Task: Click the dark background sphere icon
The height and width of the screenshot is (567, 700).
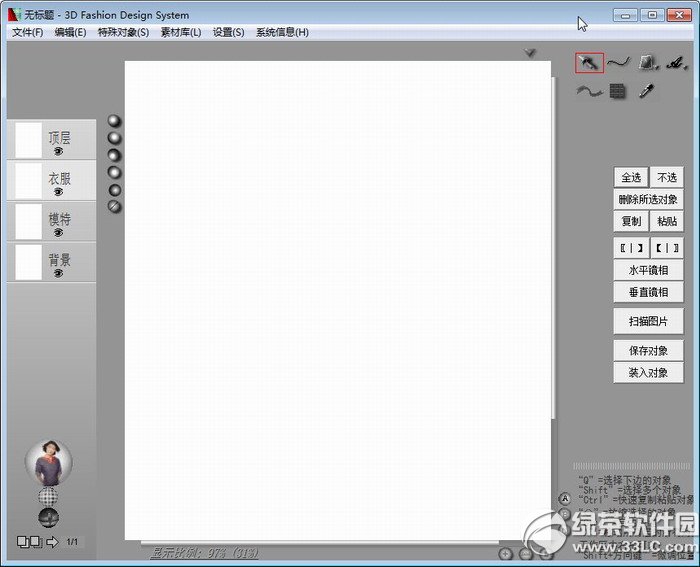Action: [x=48, y=517]
